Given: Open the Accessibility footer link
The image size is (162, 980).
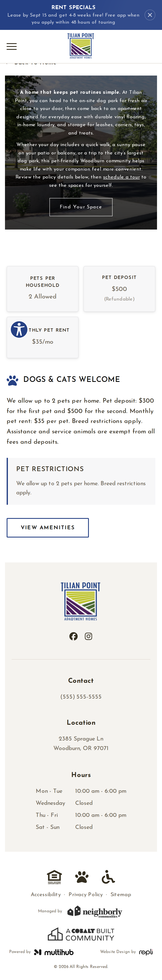Looking at the screenshot, I should pos(46,894).
